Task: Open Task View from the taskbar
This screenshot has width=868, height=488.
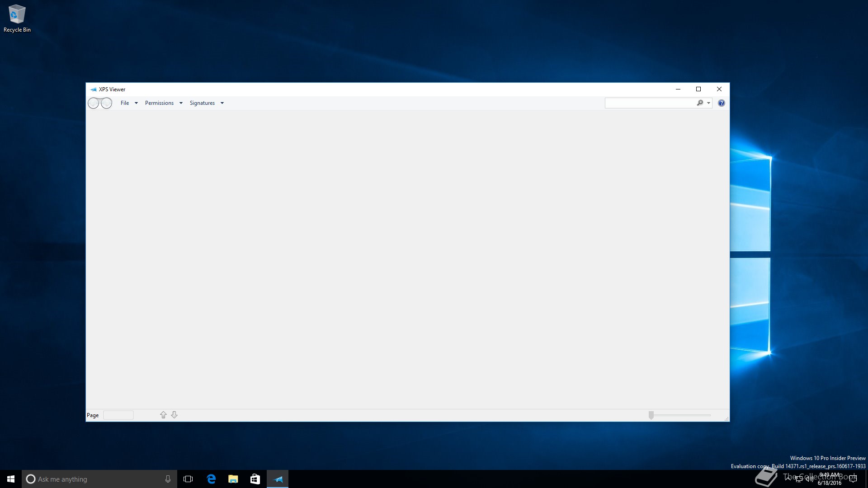Action: point(188,479)
